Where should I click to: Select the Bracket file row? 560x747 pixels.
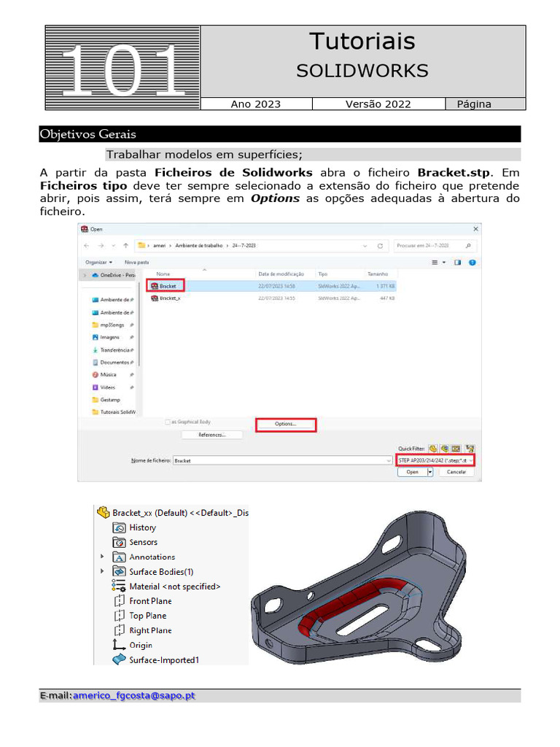coord(271,286)
